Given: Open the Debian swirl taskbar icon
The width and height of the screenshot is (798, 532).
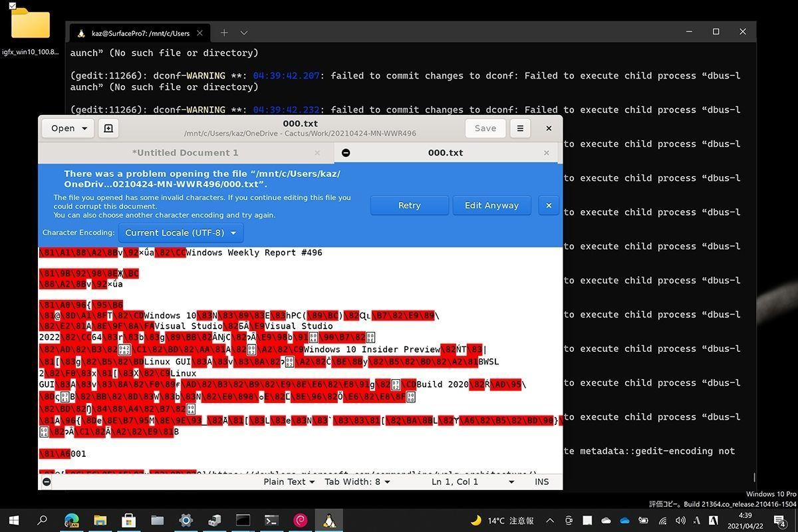Looking at the screenshot, I should pyautogui.click(x=301, y=521).
